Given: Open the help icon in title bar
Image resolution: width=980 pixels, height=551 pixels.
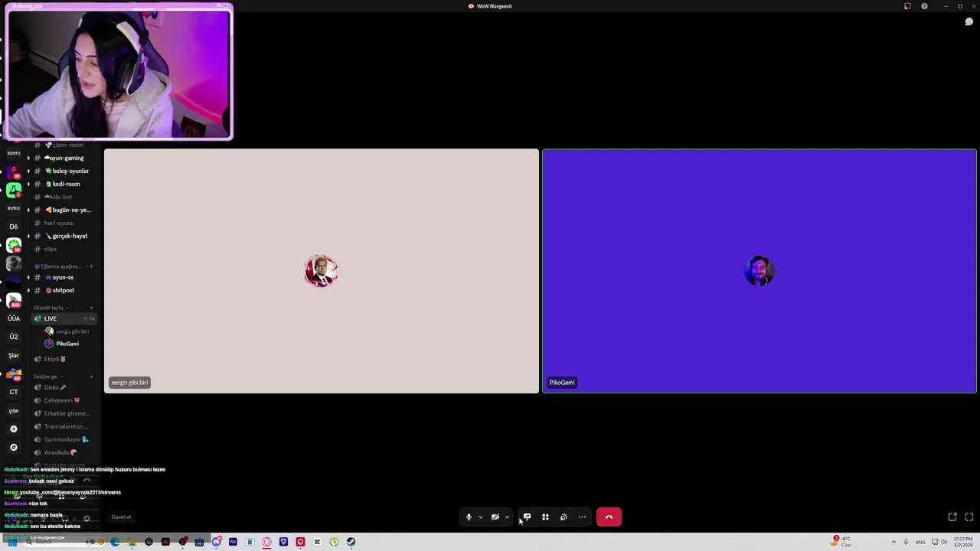Looking at the screenshot, I should [924, 6].
